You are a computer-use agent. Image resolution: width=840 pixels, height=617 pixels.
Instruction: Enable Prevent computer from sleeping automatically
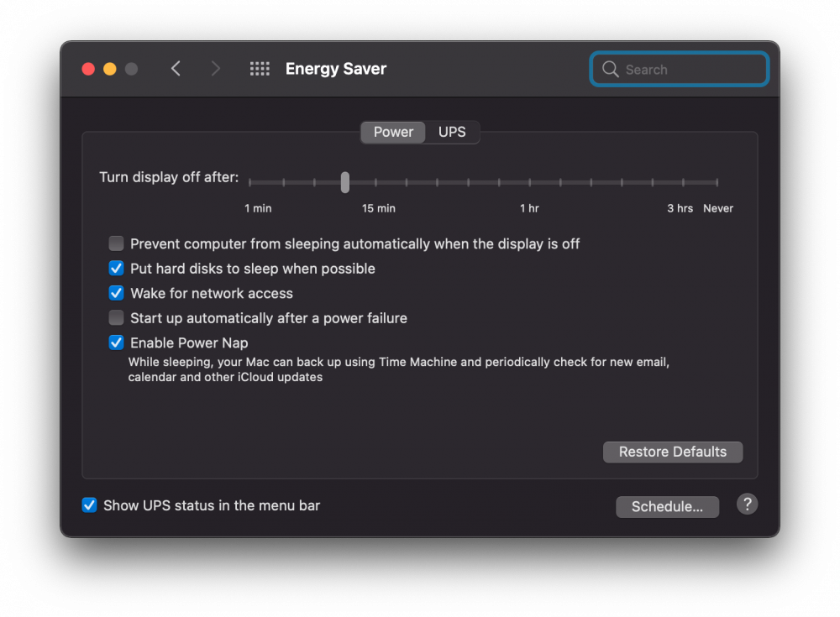(x=116, y=243)
